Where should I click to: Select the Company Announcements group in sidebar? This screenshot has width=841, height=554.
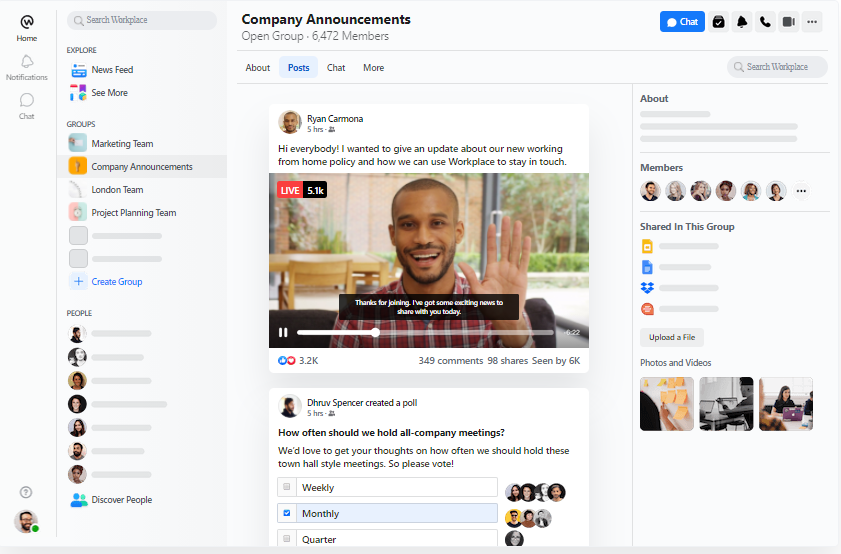point(142,167)
